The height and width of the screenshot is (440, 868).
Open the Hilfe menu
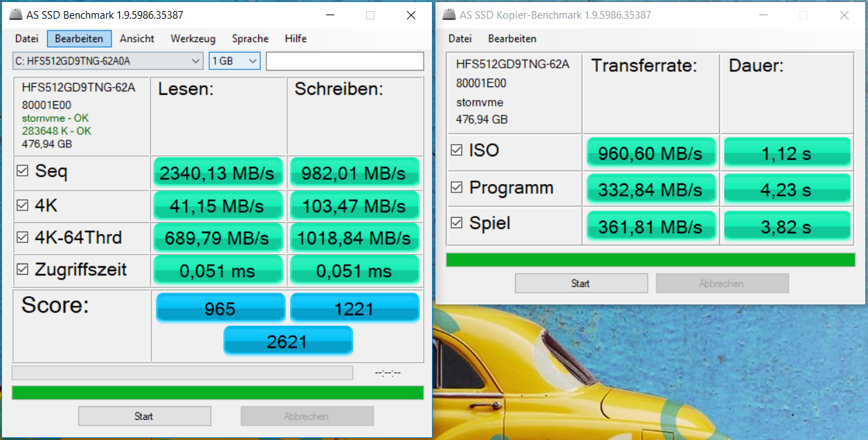pyautogui.click(x=296, y=39)
